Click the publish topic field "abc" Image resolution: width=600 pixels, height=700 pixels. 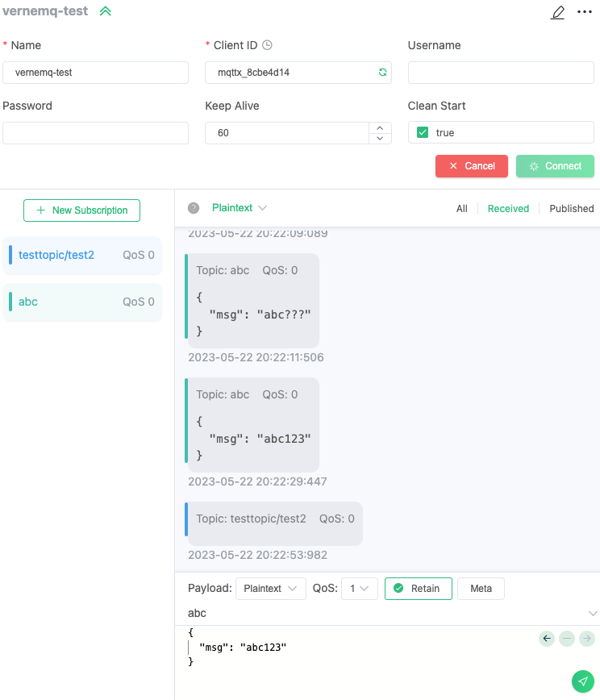tap(384, 613)
